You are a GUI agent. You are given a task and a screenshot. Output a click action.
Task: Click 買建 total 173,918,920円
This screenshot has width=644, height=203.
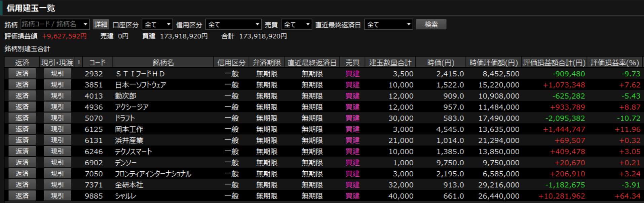point(184,36)
